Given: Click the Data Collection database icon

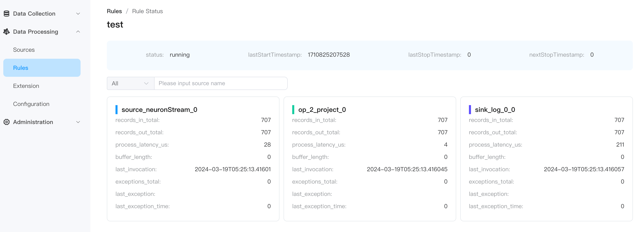Looking at the screenshot, I should (x=7, y=14).
